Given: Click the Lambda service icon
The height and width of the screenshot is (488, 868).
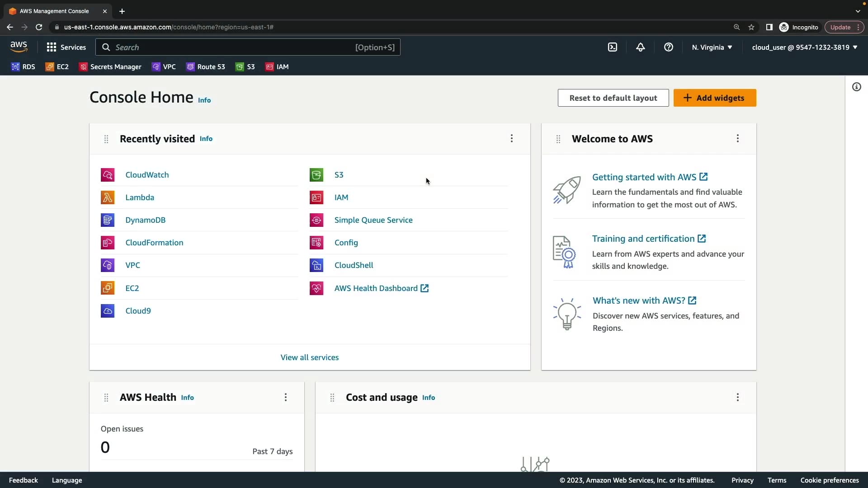Looking at the screenshot, I should 108,197.
